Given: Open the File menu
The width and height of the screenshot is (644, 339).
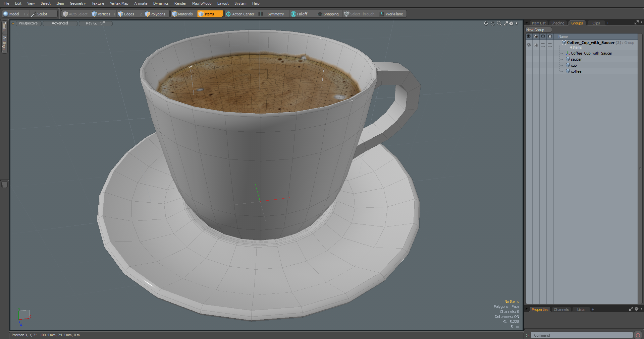Looking at the screenshot, I should click(x=6, y=3).
